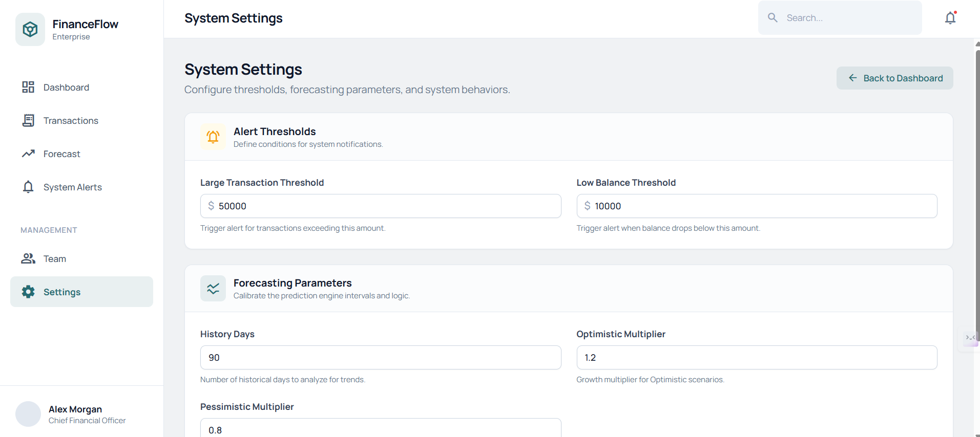Click the Dashboard grid icon in sidebar

tap(28, 87)
